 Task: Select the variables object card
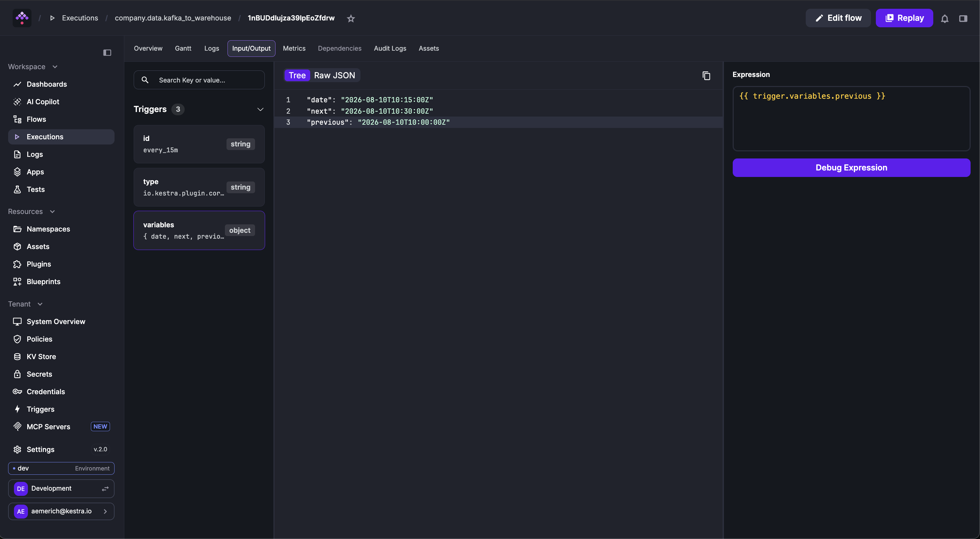tap(199, 230)
